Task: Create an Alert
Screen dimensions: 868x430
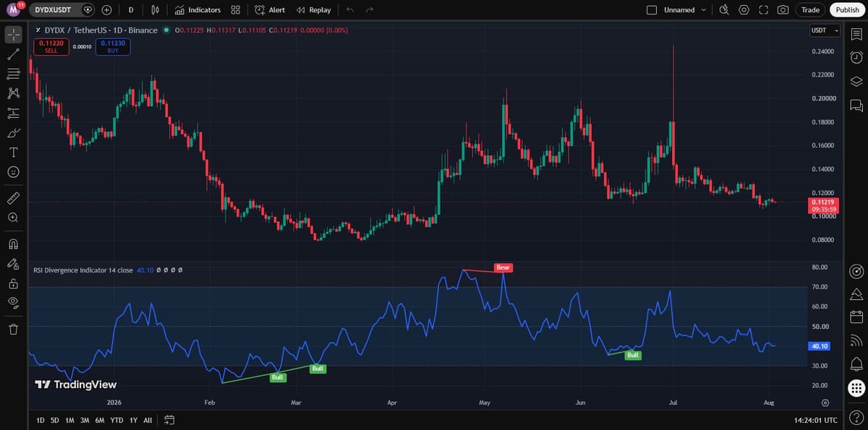Action: pos(270,10)
